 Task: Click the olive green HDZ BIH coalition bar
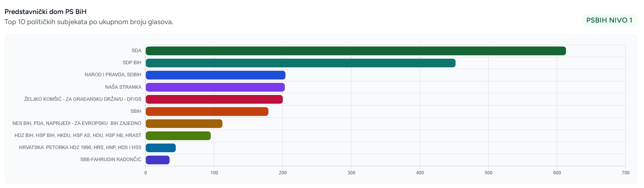pyautogui.click(x=178, y=136)
